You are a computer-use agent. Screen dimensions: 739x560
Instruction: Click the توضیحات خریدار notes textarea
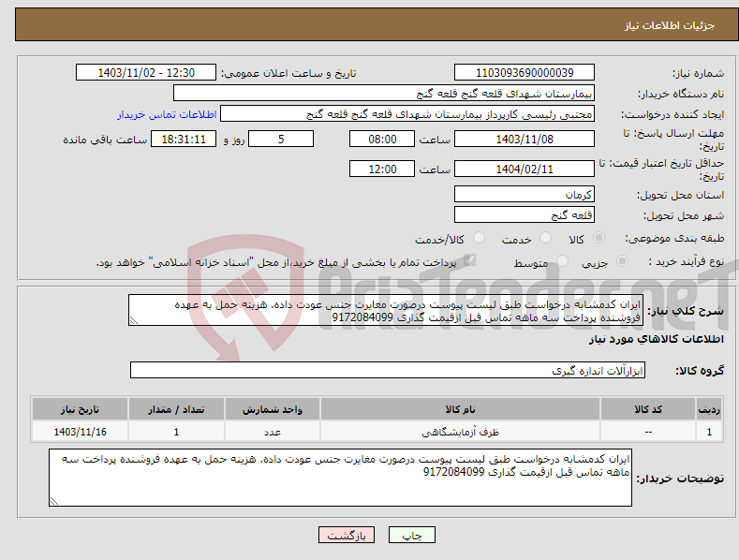click(340, 478)
